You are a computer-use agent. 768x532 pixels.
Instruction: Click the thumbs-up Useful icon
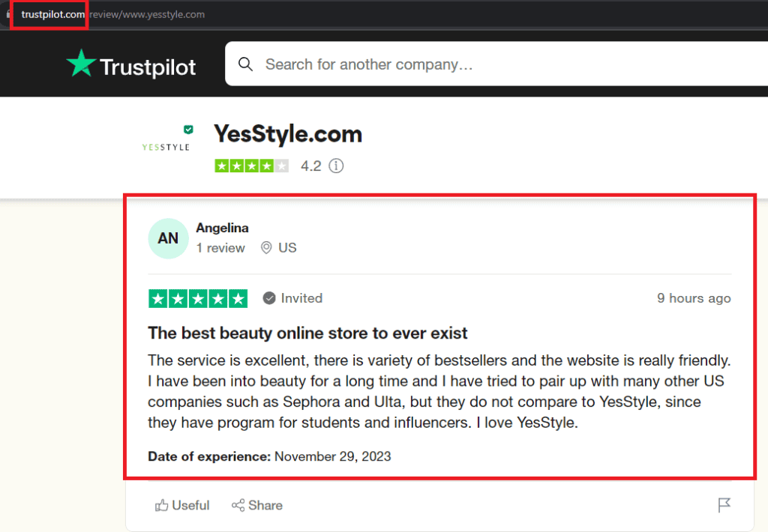(162, 505)
